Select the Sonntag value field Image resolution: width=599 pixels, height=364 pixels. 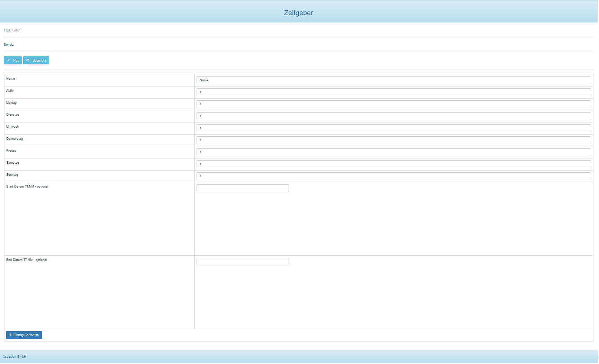(393, 176)
